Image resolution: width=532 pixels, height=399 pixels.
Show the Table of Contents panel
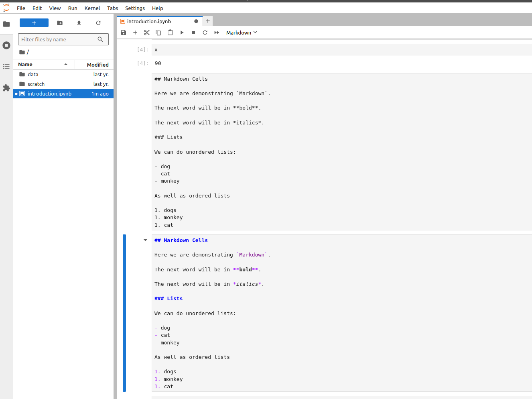(x=6, y=67)
